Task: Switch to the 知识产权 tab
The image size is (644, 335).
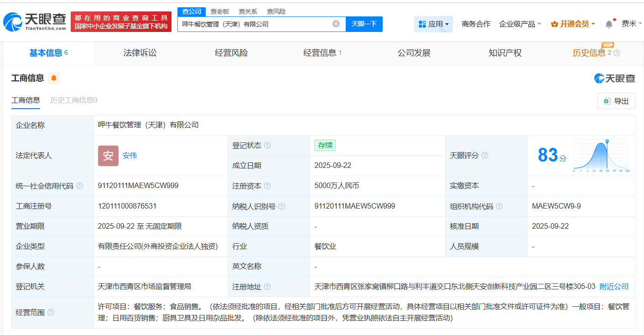Action: 505,52
